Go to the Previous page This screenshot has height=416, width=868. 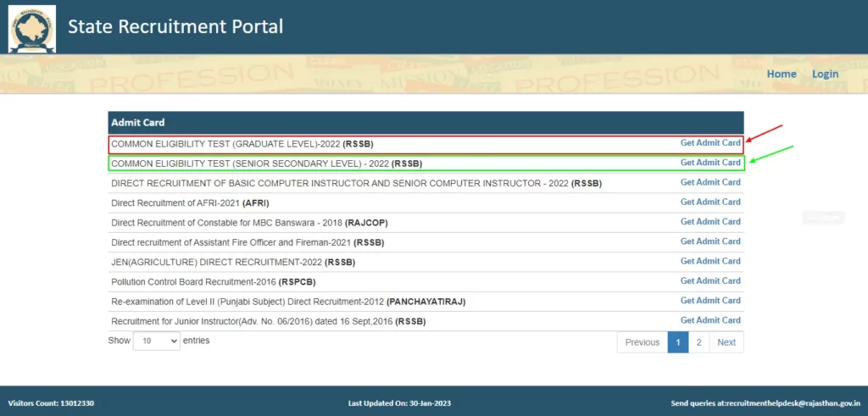[x=643, y=342]
